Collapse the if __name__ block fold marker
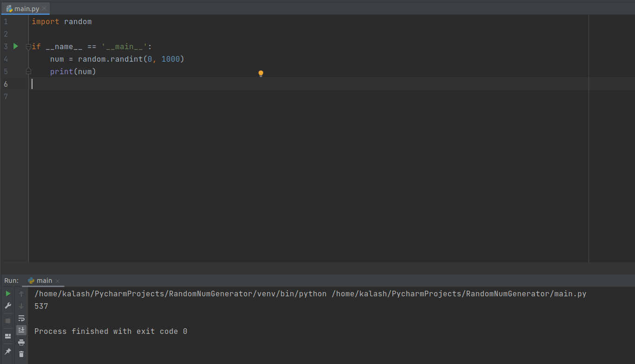The height and width of the screenshot is (364, 635). tap(28, 46)
